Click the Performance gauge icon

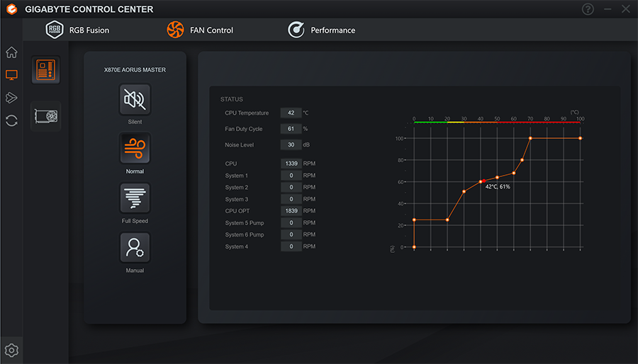point(296,30)
